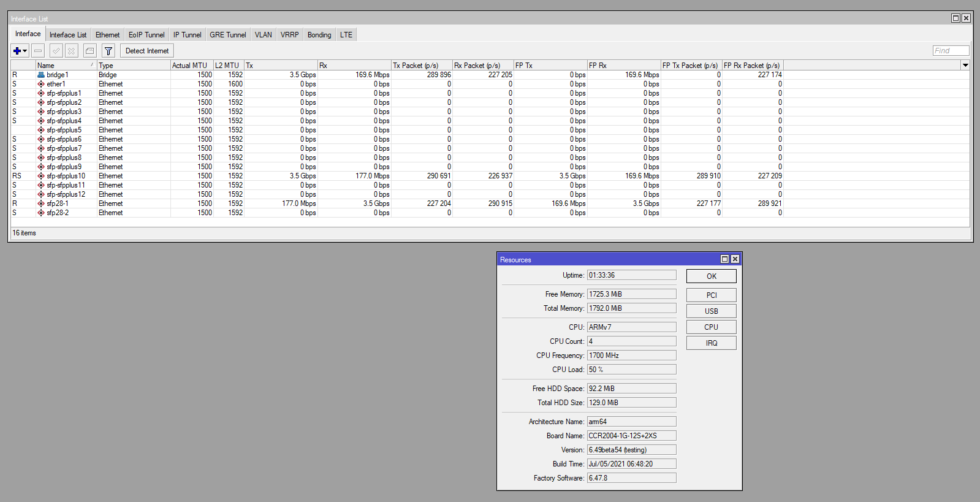980x502 pixels.
Task: Click the FP Tx Packet (p/s) column header
Action: click(691, 65)
